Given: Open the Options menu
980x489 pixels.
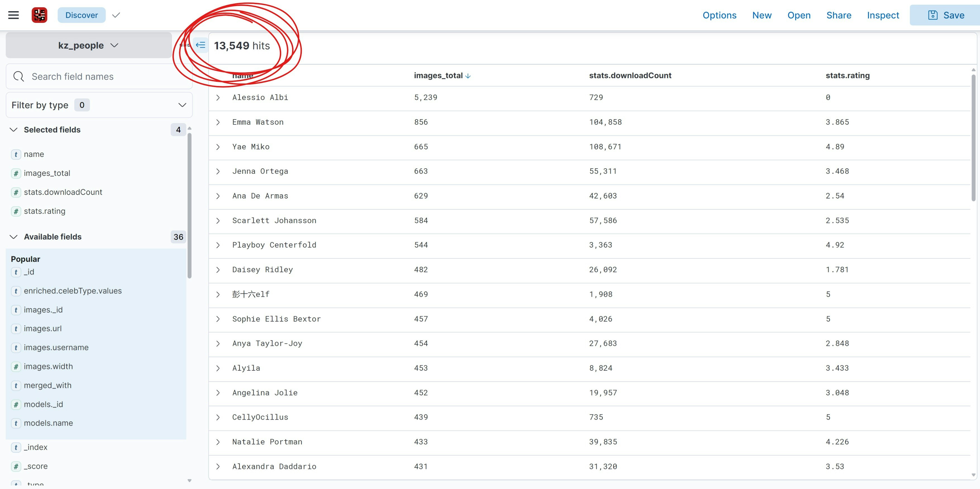Looking at the screenshot, I should (x=719, y=15).
